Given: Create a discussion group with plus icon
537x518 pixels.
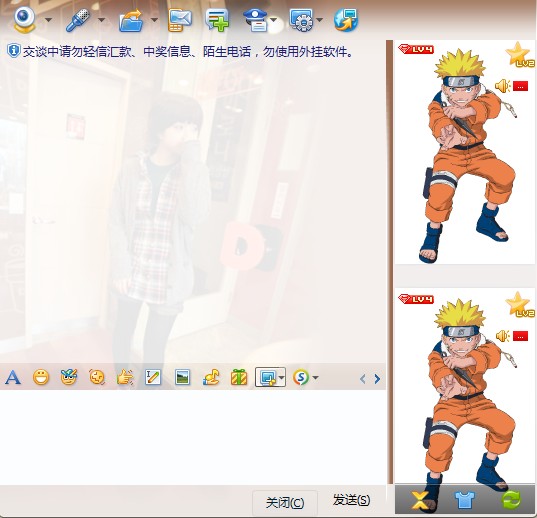Looking at the screenshot, I should 217,20.
